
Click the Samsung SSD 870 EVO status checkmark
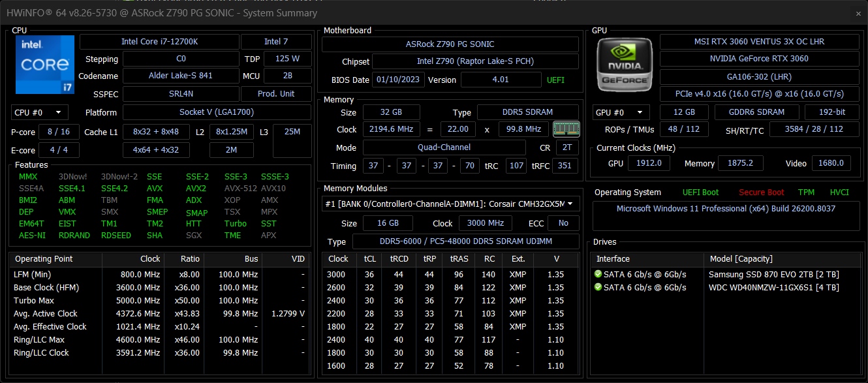pyautogui.click(x=598, y=274)
